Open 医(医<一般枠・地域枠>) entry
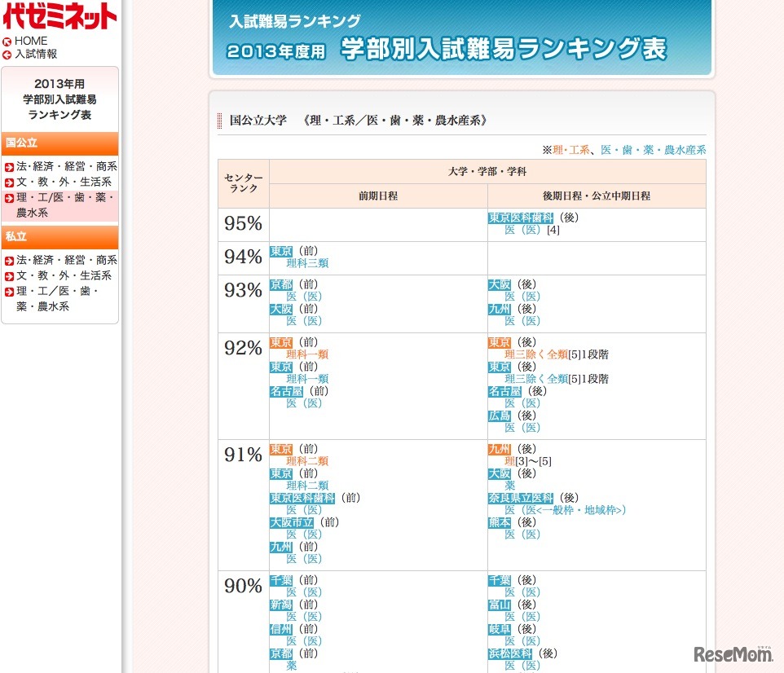Screen dimensions: 784x673 point(565,511)
